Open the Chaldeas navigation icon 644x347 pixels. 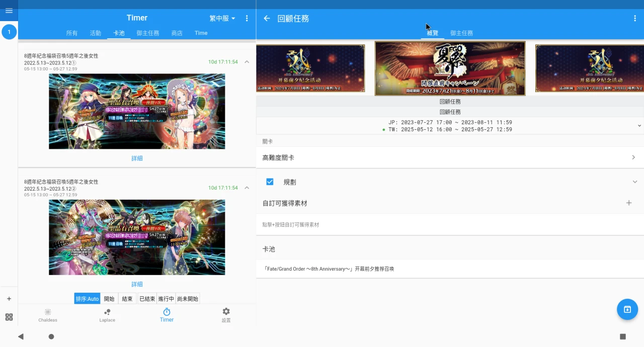[x=48, y=315]
